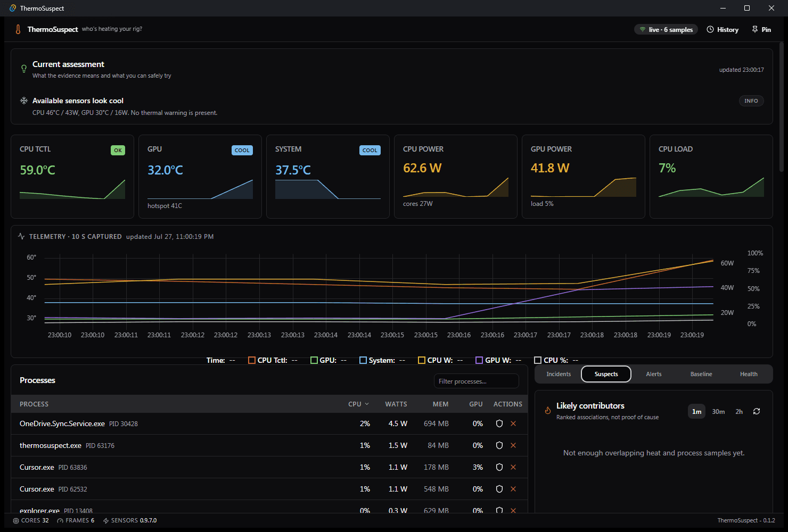Click the main window vertical scrollbar

tap(782, 106)
